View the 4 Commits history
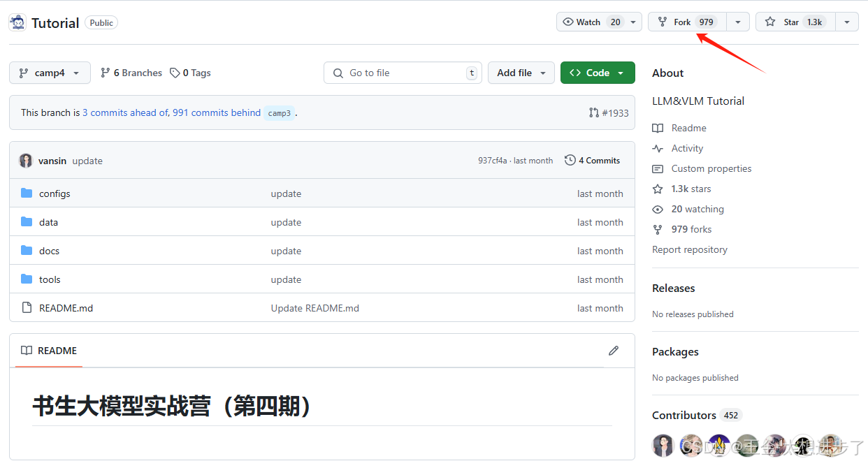The height and width of the screenshot is (461, 868). point(593,160)
